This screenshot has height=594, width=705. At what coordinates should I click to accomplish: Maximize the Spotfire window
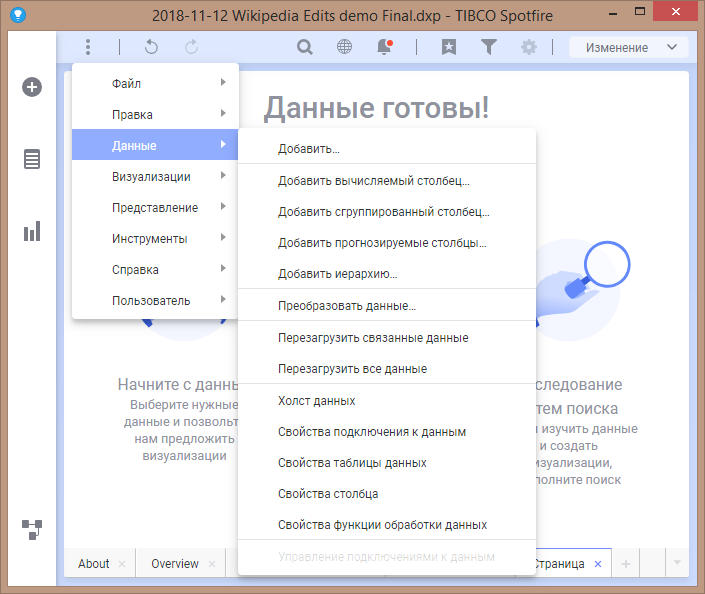(640, 12)
